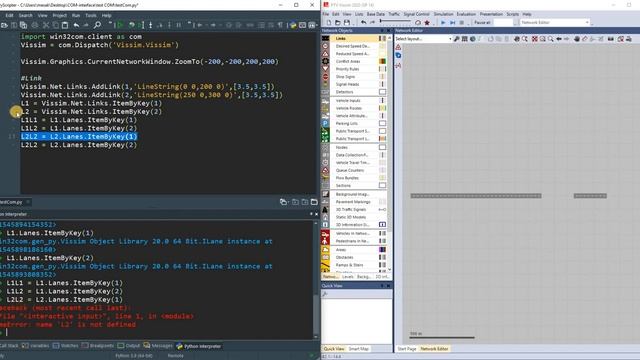640x360 pixels.
Task: Toggle the Public Transport Stops visibility box
Action: point(382,131)
